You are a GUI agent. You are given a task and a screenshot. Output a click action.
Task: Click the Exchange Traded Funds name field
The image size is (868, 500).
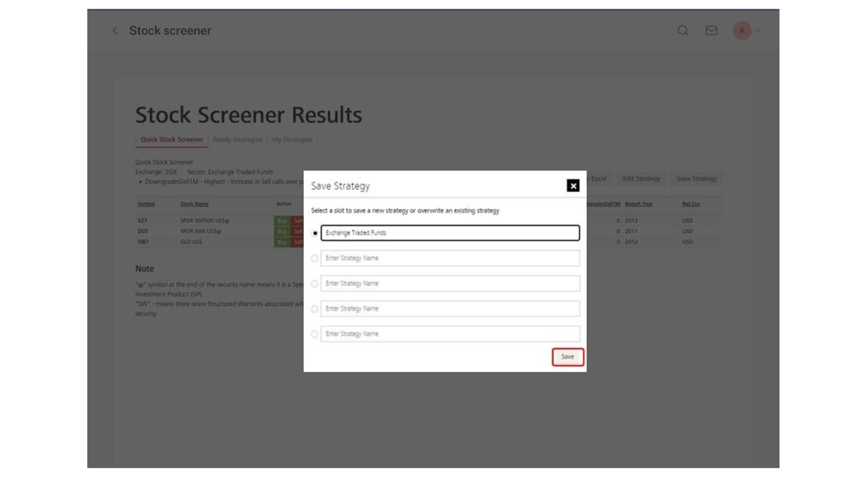450,233
